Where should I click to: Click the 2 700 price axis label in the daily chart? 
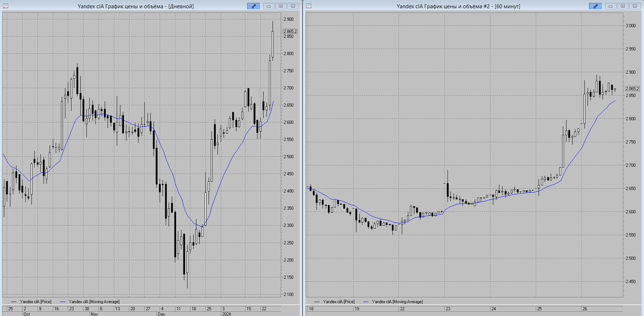[x=289, y=88]
